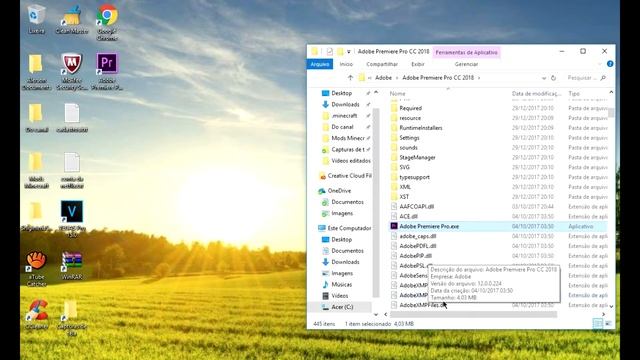Switch to large icons view using the status bar toggle
Screen dimensions: 640x360
coord(608,323)
